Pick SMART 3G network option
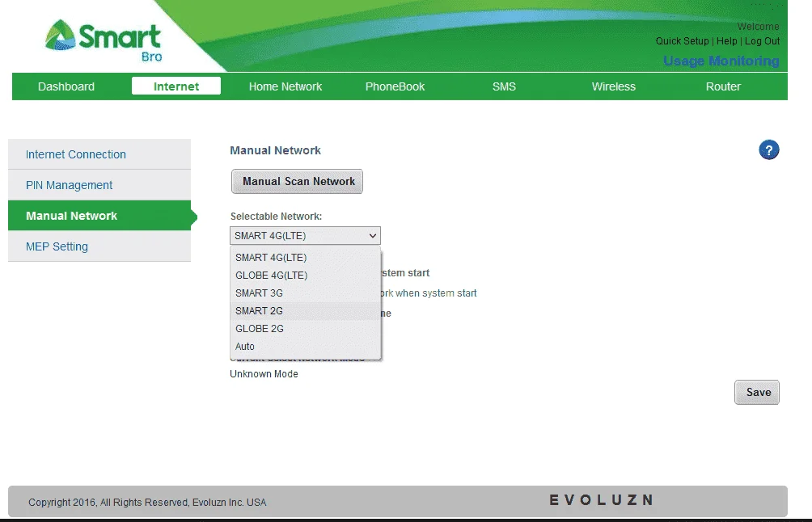This screenshot has height=522, width=812. (306, 293)
